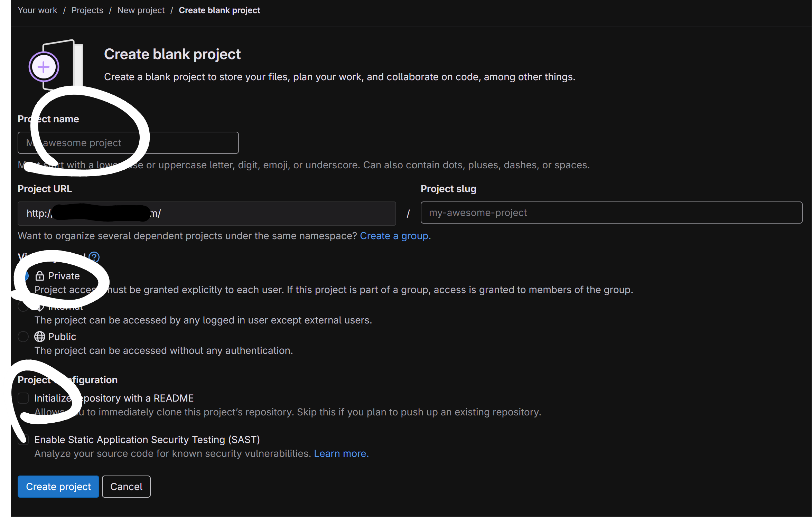Navigate to Projects breadcrumb

pos(87,10)
